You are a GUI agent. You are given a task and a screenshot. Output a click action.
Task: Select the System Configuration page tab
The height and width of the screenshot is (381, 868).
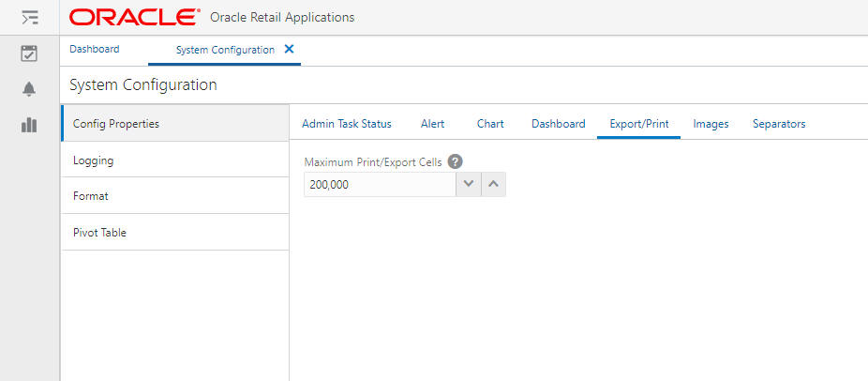coord(225,50)
